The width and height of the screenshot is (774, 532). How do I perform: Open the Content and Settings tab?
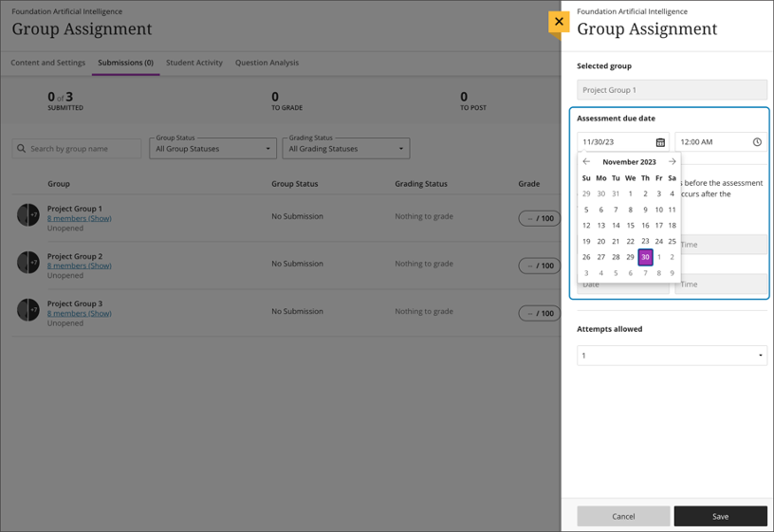[48, 63]
